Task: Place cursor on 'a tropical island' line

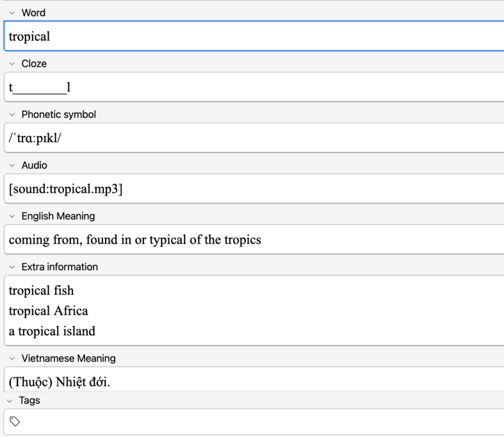Action: pos(52,331)
